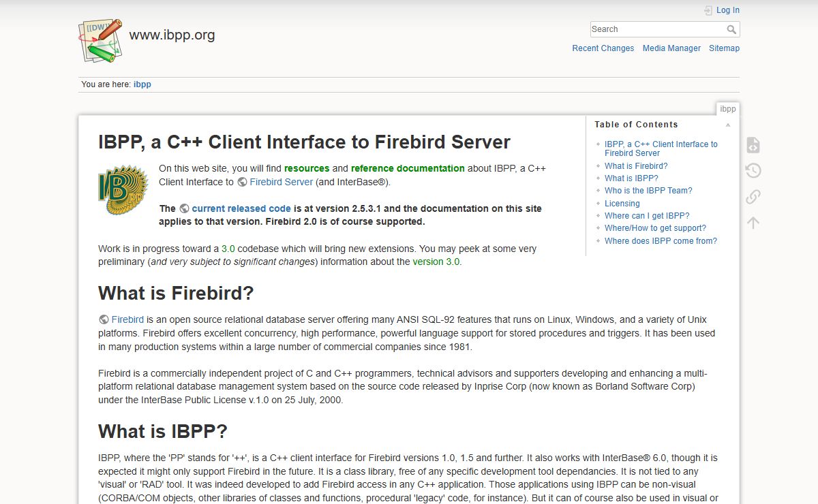Jump to 'Where/How to get support?' TOC entry
The image size is (818, 504).
click(x=655, y=228)
